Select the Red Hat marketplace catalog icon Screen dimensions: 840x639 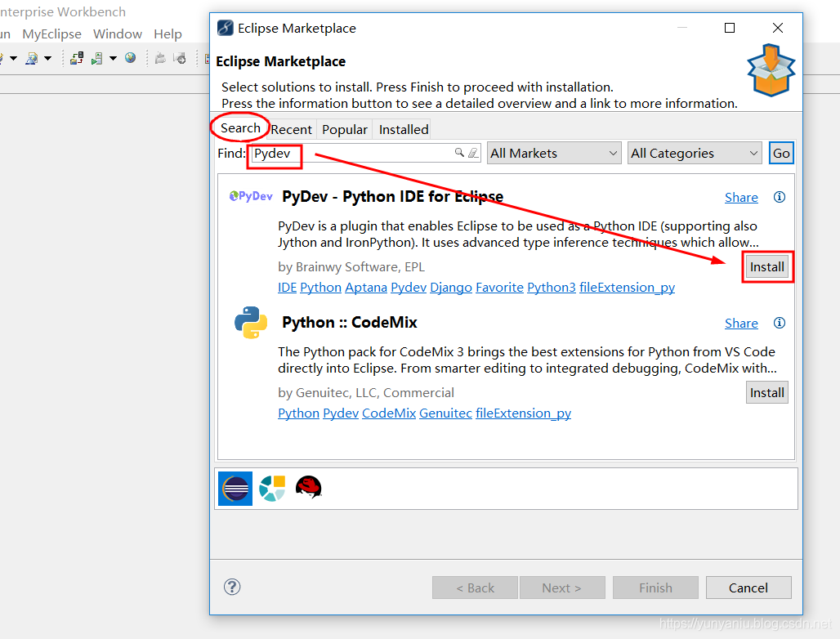tap(309, 487)
